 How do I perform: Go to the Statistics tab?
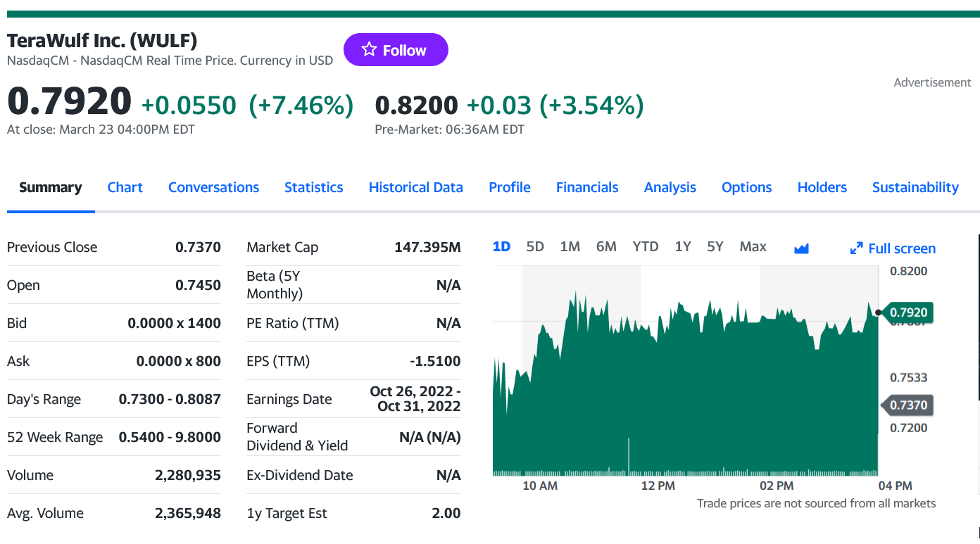313,187
